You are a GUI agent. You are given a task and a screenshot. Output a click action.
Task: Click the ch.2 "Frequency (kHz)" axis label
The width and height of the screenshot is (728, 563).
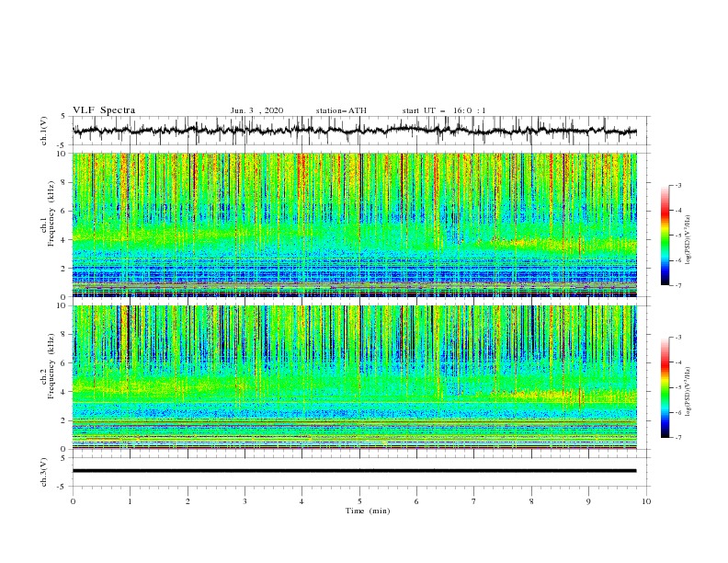point(51,364)
